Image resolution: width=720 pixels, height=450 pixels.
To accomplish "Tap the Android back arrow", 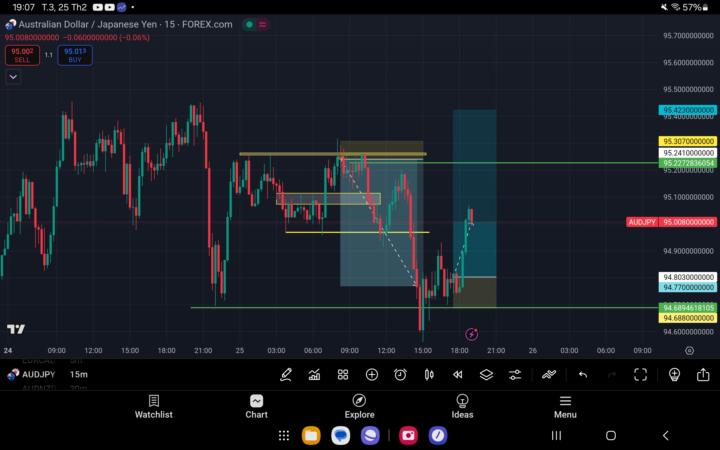I will tap(665, 435).
